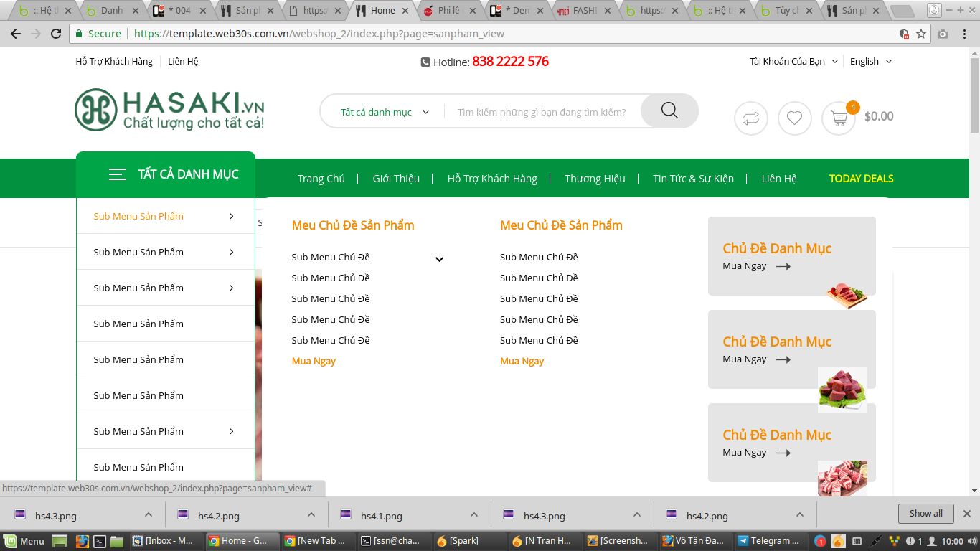Expand the chevron beside first Sub Menu Chủ Đề
Screen dimensions: 980x551
(440, 259)
